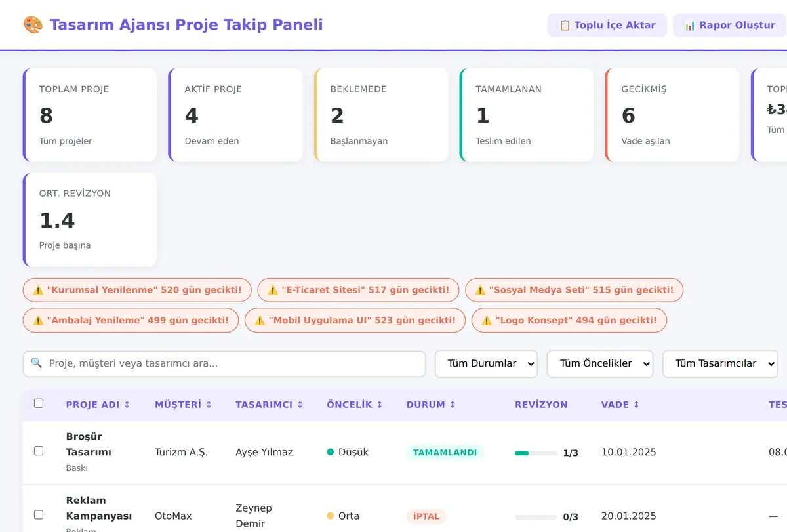Click sort arrow beside DURUM
This screenshot has height=532, width=787.
(452, 405)
